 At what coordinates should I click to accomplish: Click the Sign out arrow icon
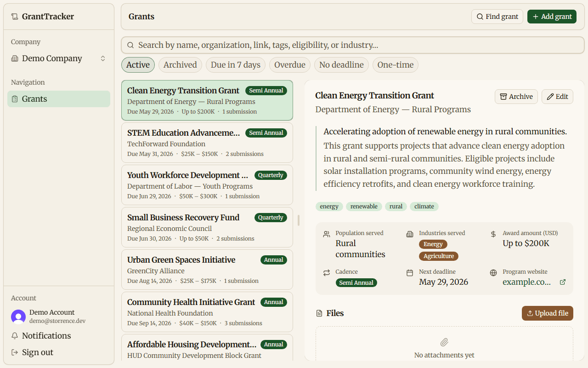(x=15, y=352)
